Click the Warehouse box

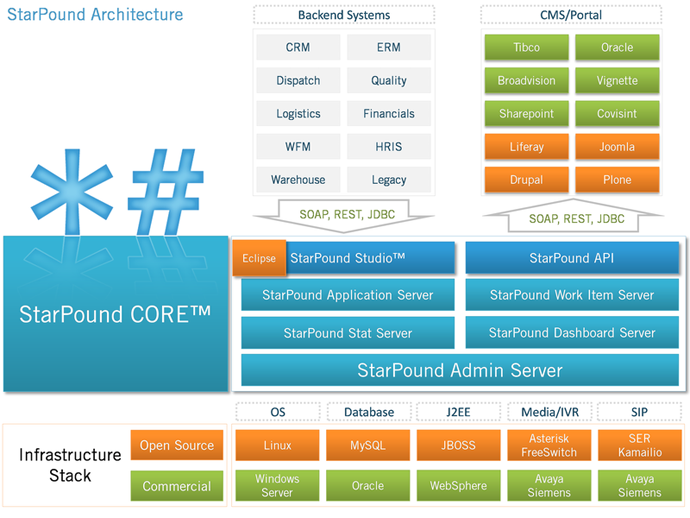click(298, 180)
